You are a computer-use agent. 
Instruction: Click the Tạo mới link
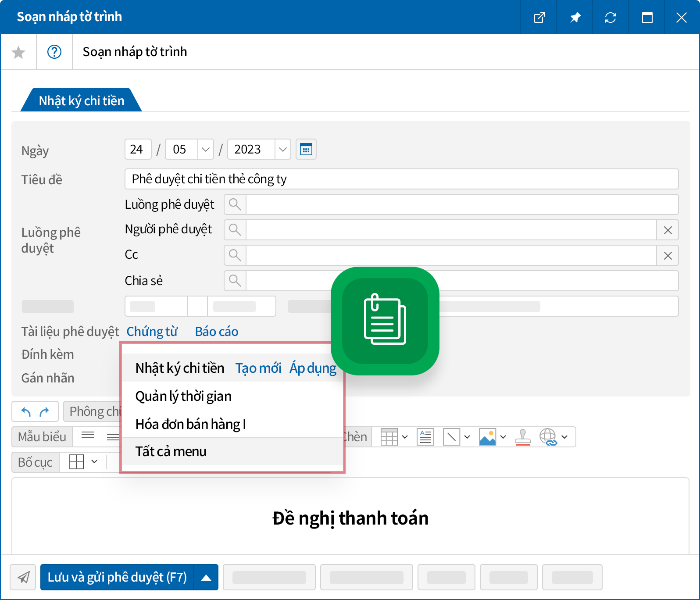(x=258, y=368)
